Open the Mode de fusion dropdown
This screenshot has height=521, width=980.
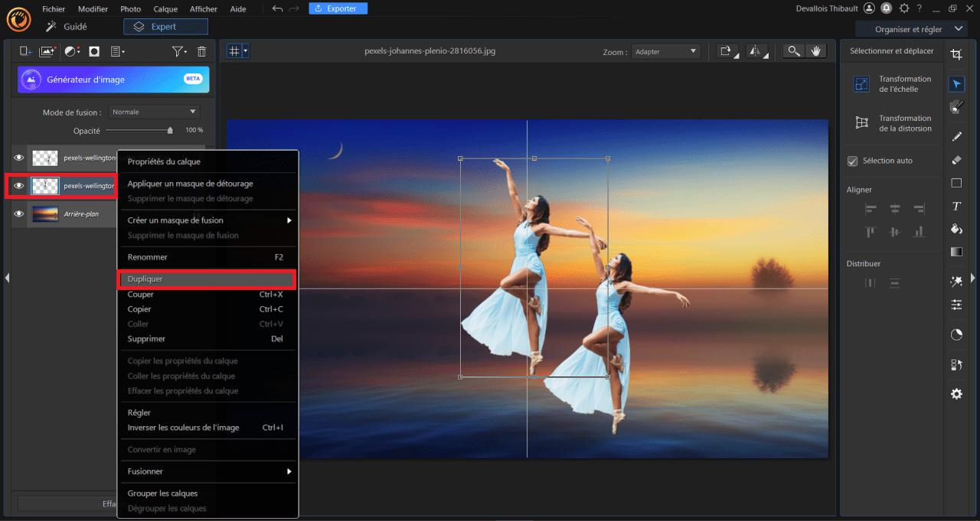tap(154, 112)
